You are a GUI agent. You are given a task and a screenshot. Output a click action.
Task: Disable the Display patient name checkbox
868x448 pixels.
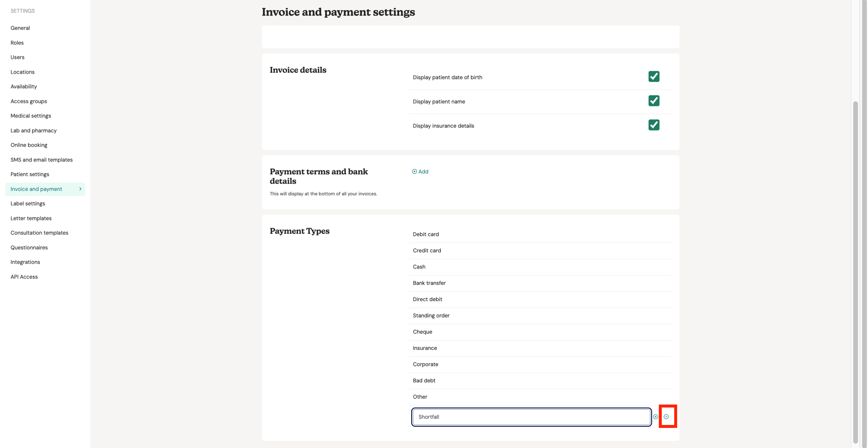pos(654,101)
